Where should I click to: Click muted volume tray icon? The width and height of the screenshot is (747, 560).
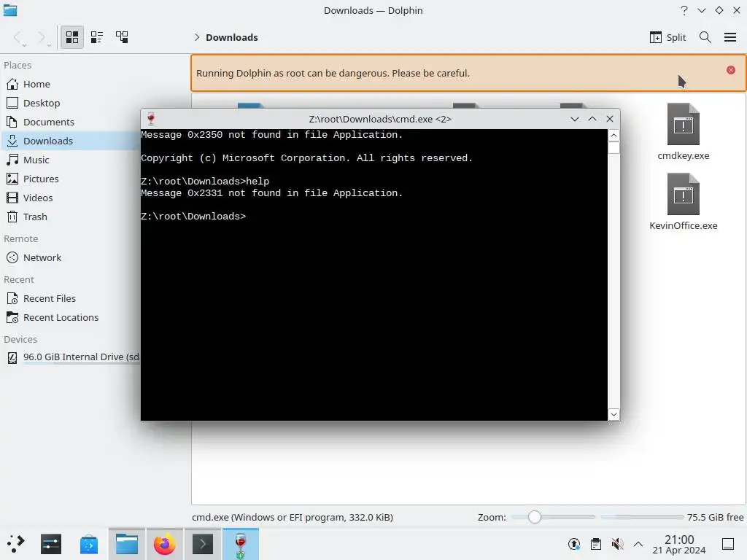[617, 544]
